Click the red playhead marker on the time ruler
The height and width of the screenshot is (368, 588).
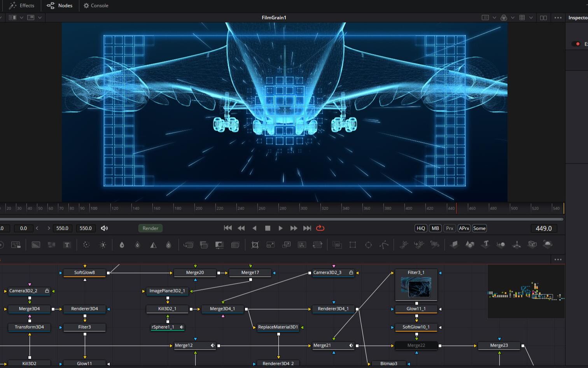456,208
